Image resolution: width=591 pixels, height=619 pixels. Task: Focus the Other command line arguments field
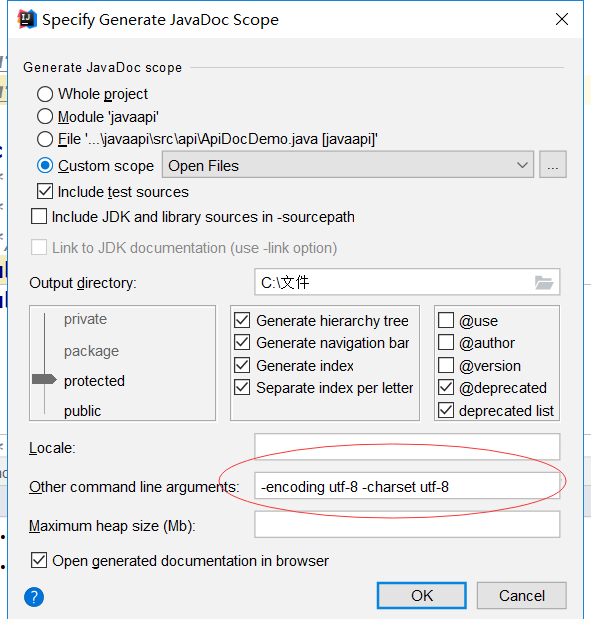point(407,486)
